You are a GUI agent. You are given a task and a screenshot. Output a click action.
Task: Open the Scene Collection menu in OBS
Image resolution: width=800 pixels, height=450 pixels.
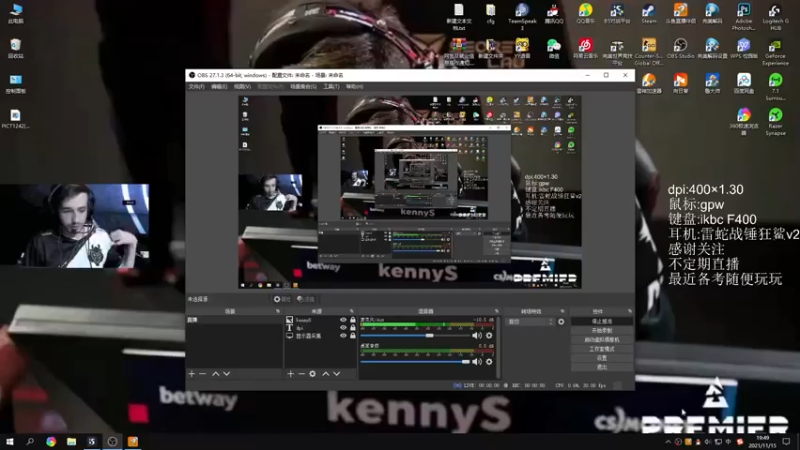click(x=303, y=87)
